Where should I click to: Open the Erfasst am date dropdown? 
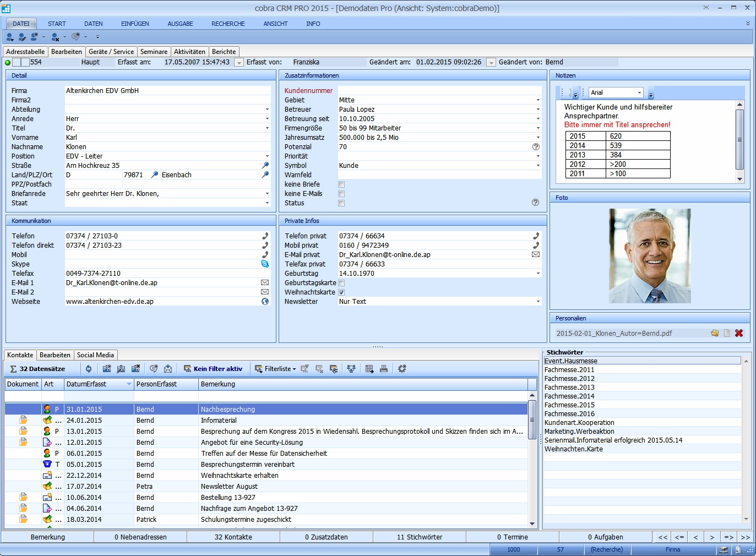(x=239, y=63)
